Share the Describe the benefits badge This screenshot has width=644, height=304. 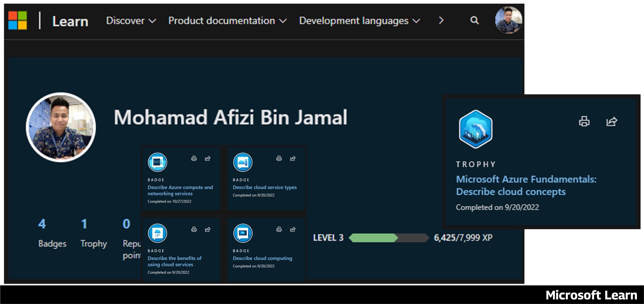[208, 229]
